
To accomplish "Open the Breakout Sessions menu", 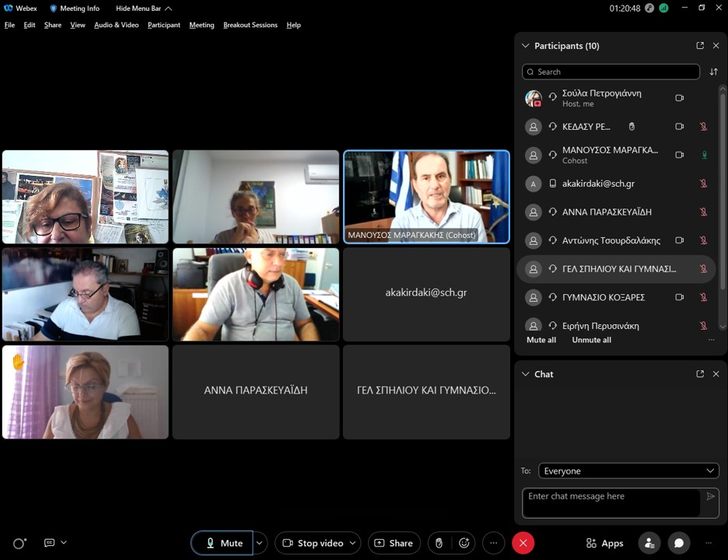I will (x=250, y=25).
